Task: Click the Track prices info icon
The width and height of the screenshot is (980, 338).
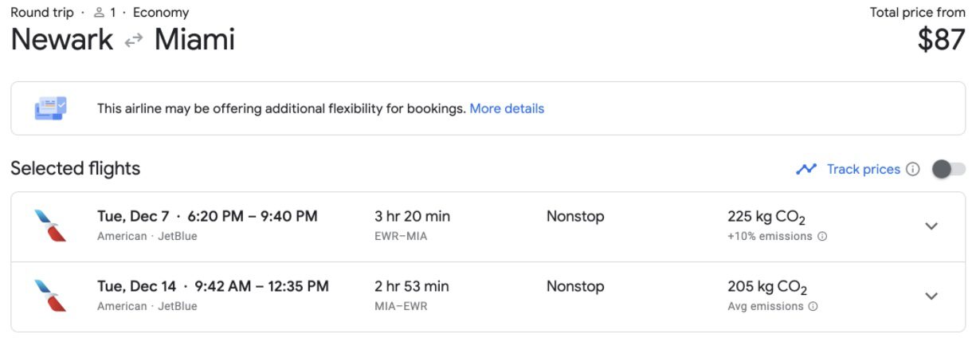Action: 913,169
